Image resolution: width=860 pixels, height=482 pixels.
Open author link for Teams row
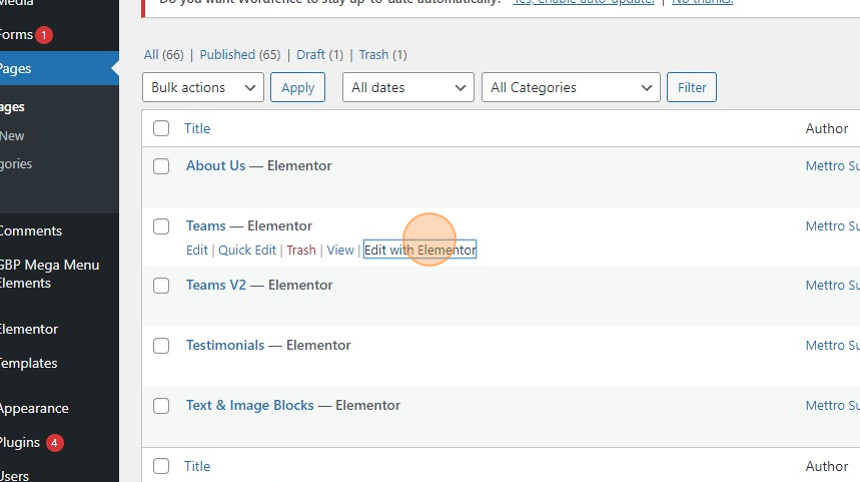(x=833, y=226)
